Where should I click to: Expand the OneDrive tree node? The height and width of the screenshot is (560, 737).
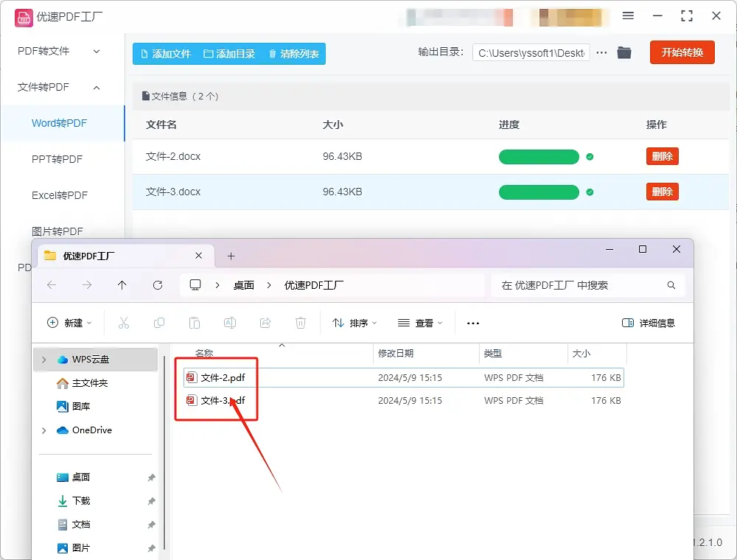(44, 430)
